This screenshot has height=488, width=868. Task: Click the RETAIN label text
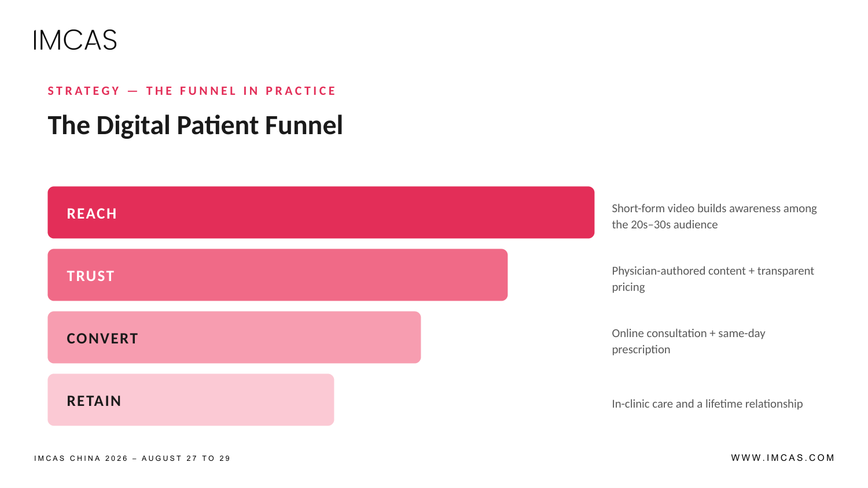(94, 401)
